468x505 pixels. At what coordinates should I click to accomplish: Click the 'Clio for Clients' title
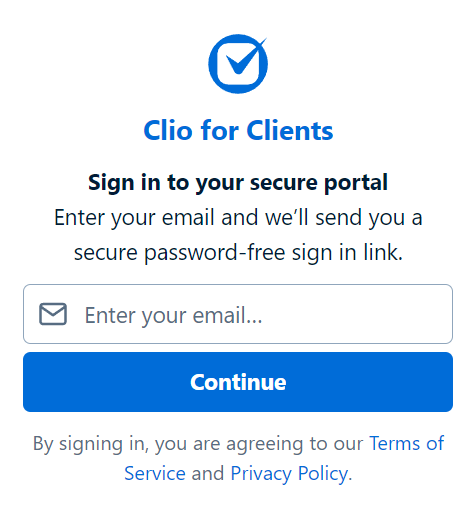[238, 130]
